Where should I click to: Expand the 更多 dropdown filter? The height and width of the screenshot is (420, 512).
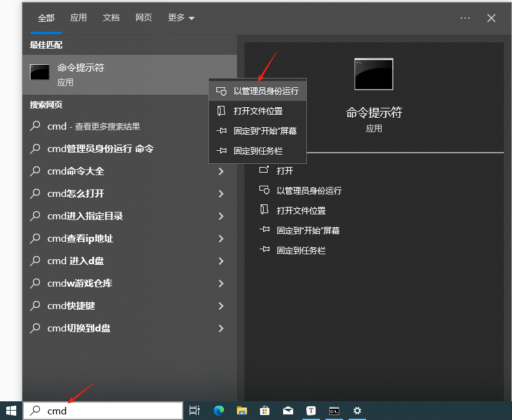(181, 18)
